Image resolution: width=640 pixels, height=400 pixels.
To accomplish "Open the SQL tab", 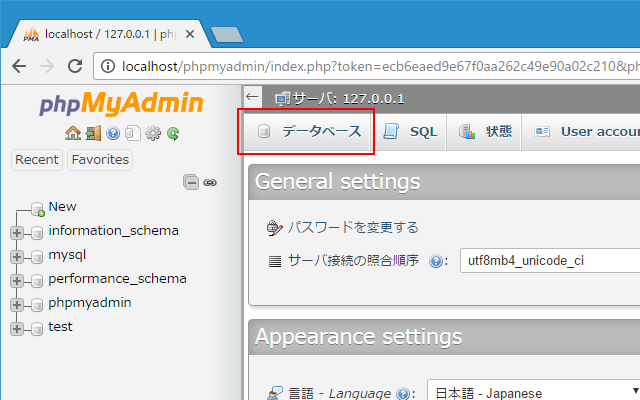I will tap(410, 132).
